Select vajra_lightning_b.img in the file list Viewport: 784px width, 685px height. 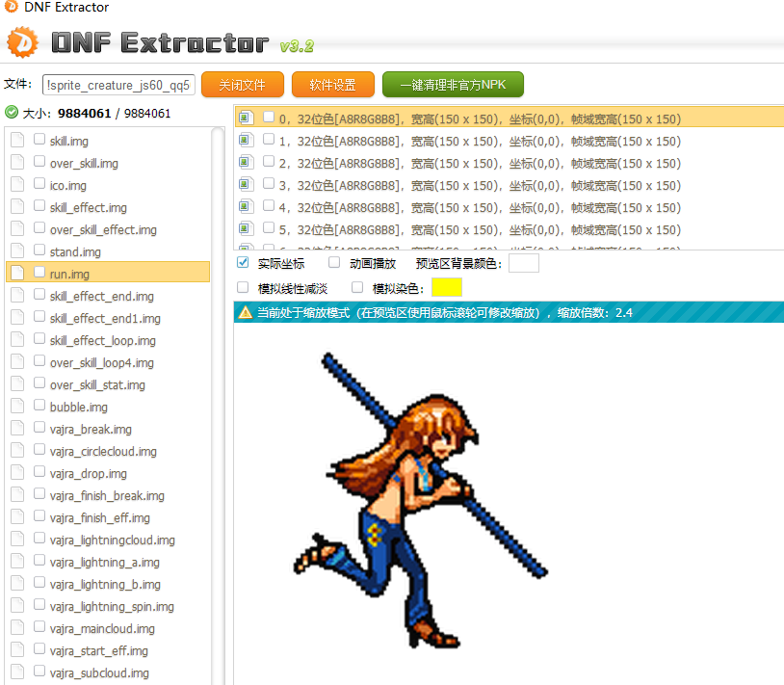(105, 584)
